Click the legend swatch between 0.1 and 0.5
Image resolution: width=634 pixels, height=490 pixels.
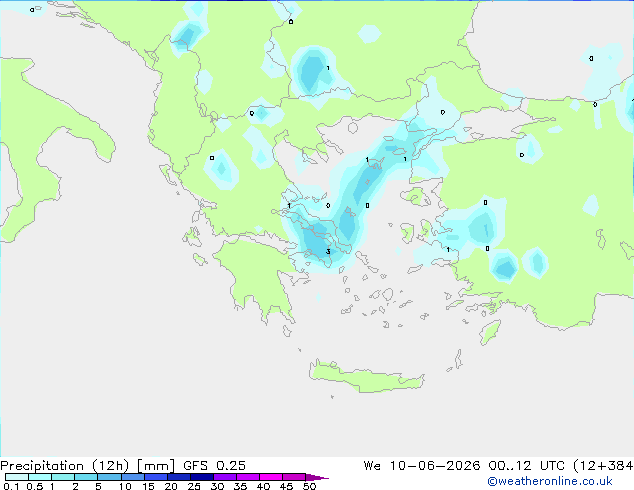(17, 477)
